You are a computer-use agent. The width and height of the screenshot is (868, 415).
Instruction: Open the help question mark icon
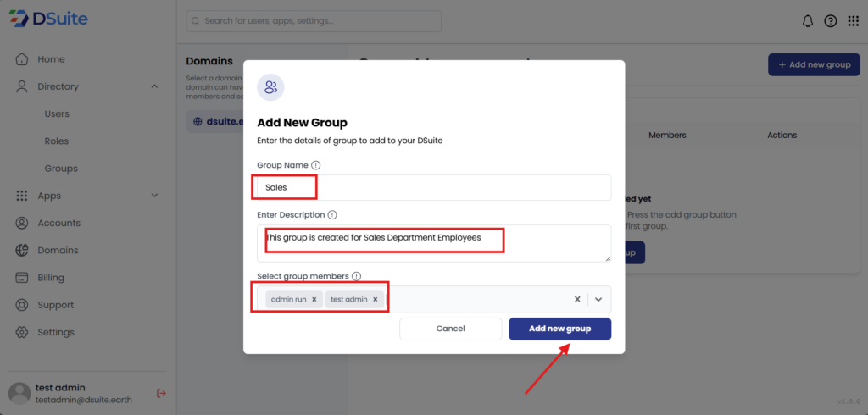[x=830, y=21]
